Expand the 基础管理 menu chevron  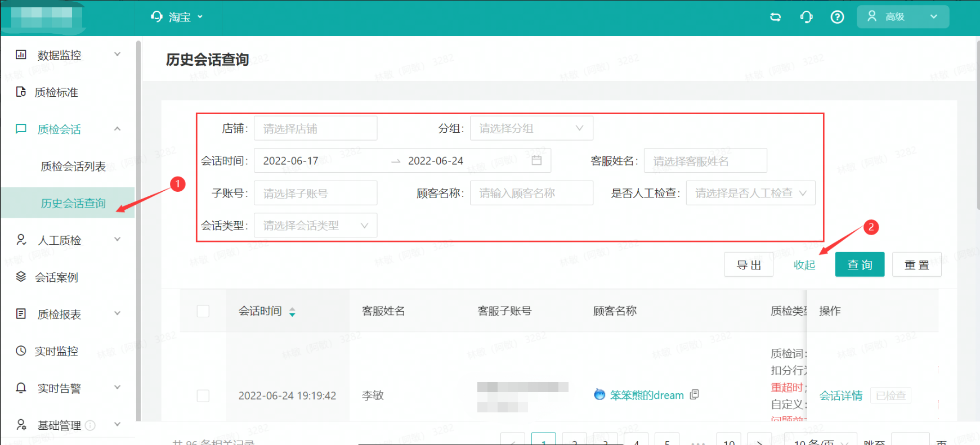click(117, 425)
